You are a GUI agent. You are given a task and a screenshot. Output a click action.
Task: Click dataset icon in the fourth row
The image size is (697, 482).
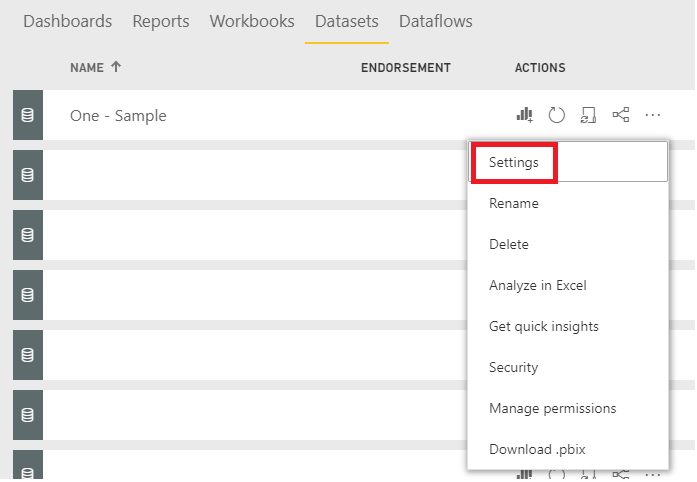pos(27,295)
